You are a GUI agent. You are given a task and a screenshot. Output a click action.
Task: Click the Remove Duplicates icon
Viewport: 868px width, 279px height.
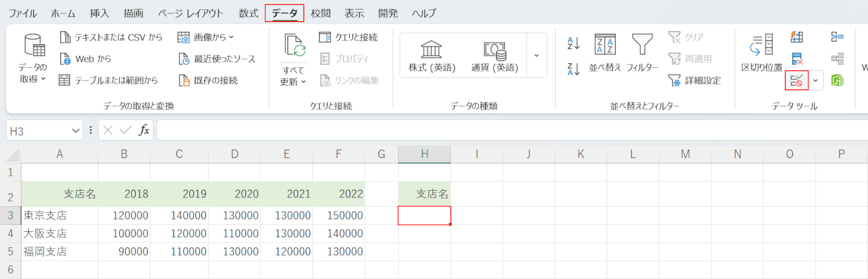796,58
